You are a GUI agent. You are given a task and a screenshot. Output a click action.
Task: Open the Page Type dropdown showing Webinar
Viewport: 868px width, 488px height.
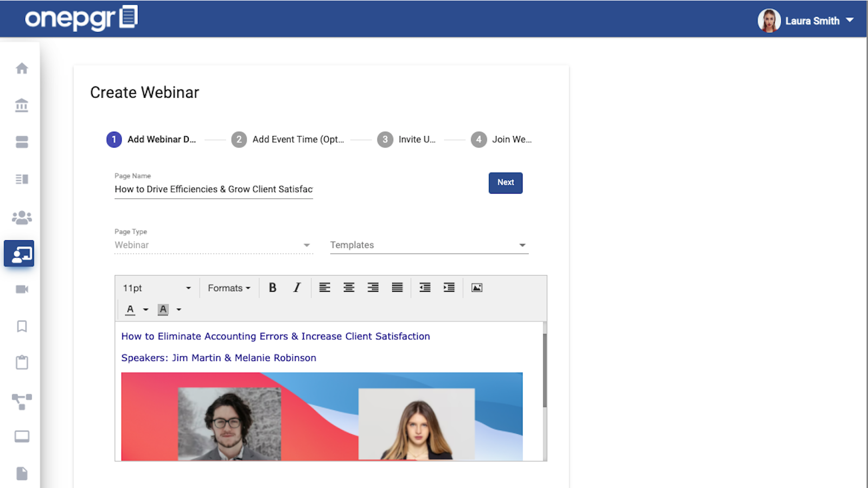click(213, 245)
